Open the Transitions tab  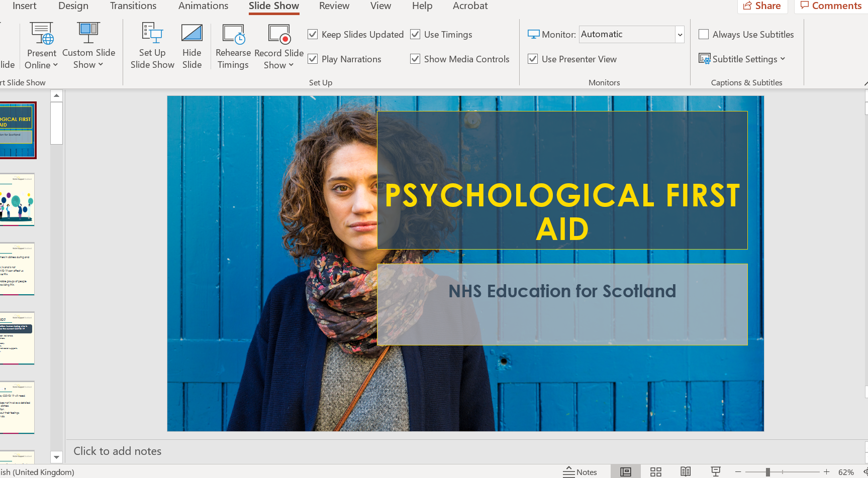[x=133, y=6]
